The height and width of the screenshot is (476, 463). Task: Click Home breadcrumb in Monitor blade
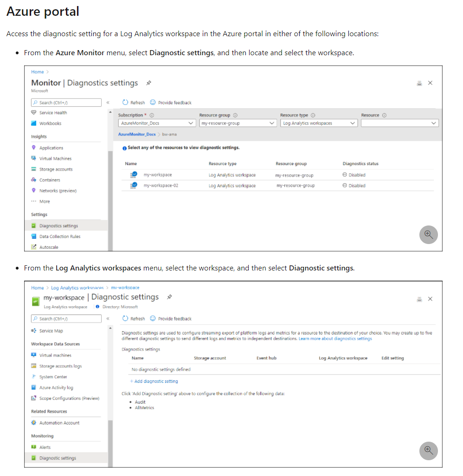37,71
